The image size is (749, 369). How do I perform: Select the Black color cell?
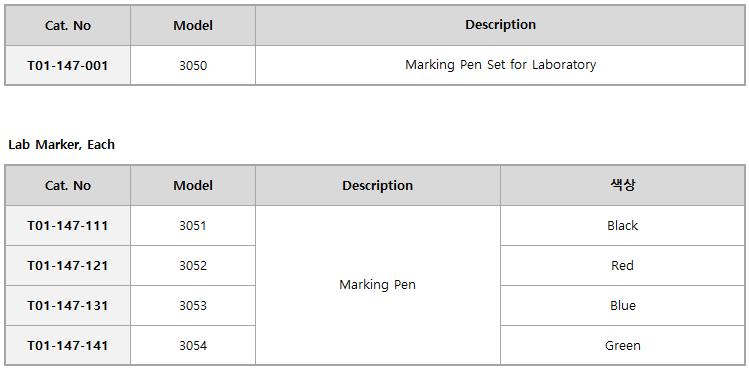pyautogui.click(x=622, y=226)
